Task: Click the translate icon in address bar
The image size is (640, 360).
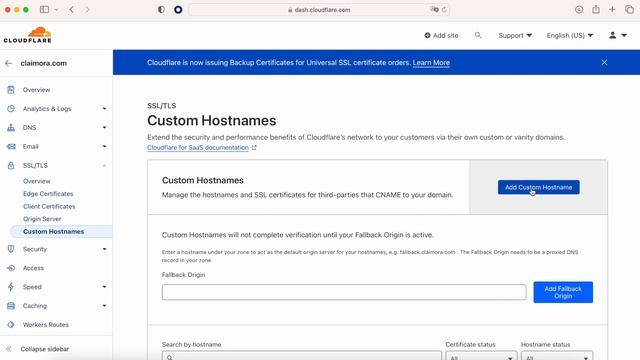Action: [434, 9]
